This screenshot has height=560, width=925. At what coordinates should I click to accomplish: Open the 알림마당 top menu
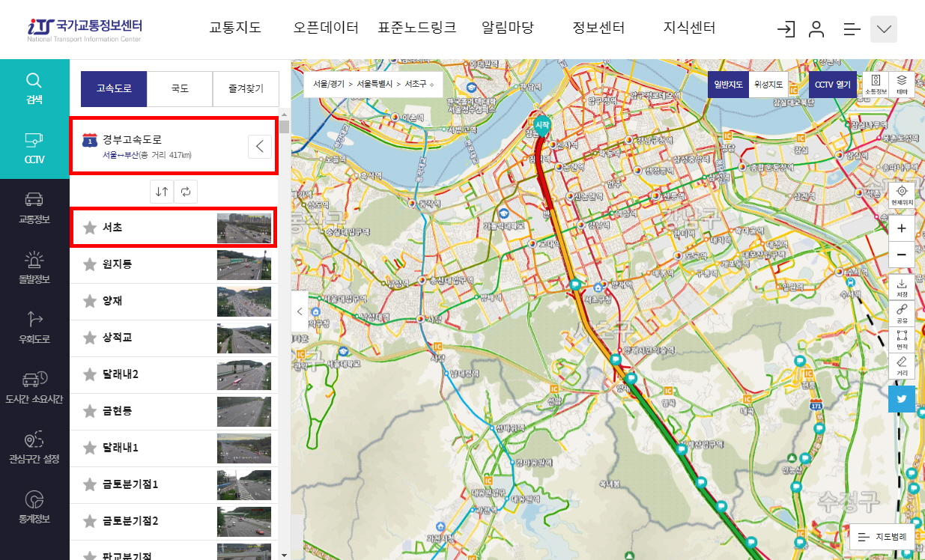click(x=508, y=28)
